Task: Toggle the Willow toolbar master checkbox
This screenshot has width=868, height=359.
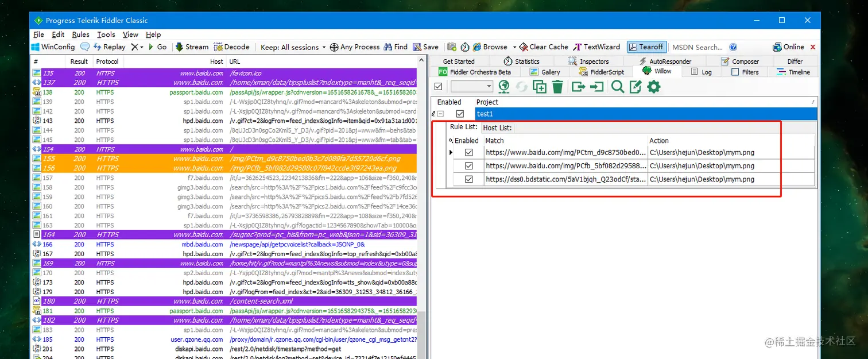Action: pos(439,87)
